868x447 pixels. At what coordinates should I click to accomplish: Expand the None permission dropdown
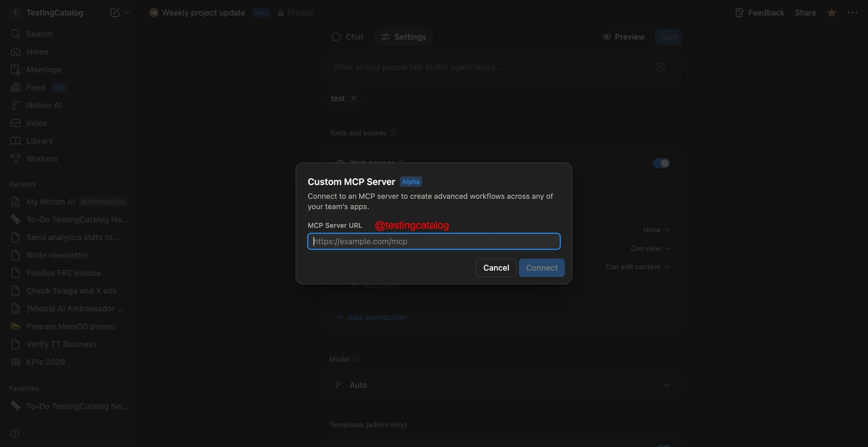656,230
